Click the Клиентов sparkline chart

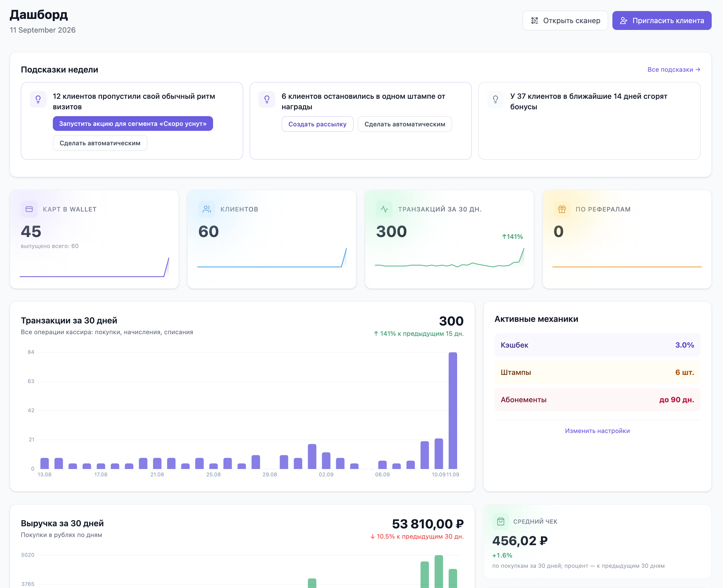tap(272, 257)
